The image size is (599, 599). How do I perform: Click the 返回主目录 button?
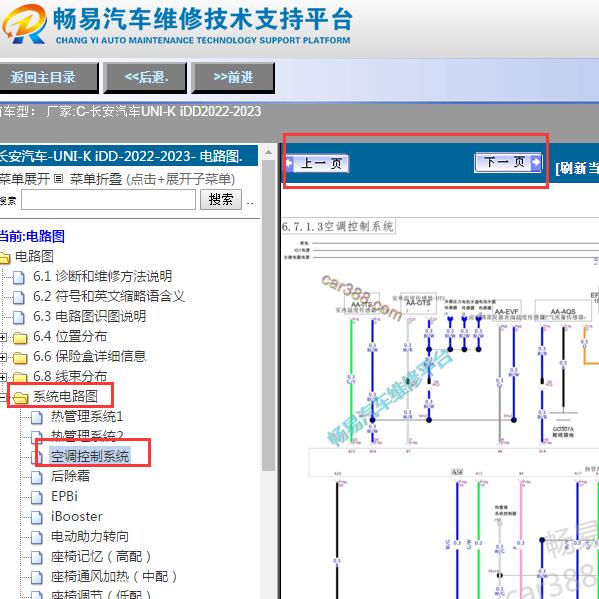click(x=49, y=78)
